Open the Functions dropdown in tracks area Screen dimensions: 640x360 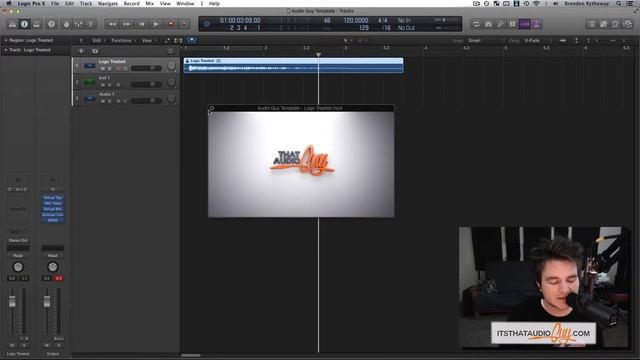124,40
